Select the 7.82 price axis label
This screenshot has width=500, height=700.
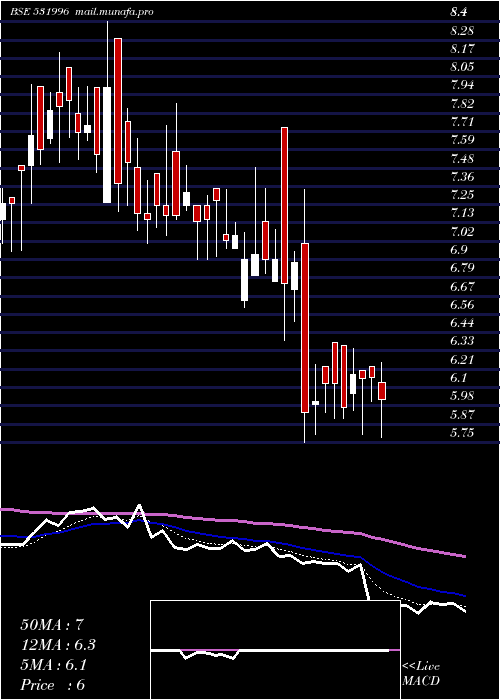coord(462,104)
